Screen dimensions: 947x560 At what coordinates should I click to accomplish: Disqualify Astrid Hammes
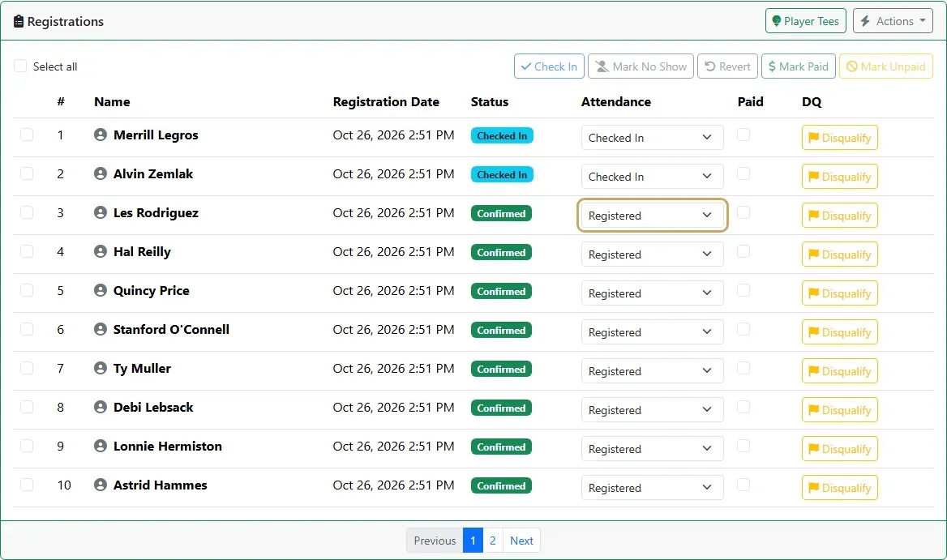(839, 488)
